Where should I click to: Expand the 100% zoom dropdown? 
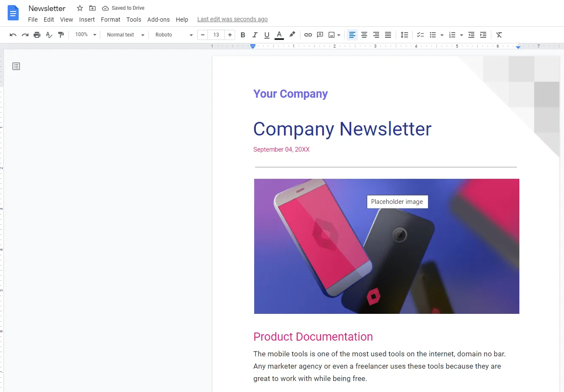(85, 35)
